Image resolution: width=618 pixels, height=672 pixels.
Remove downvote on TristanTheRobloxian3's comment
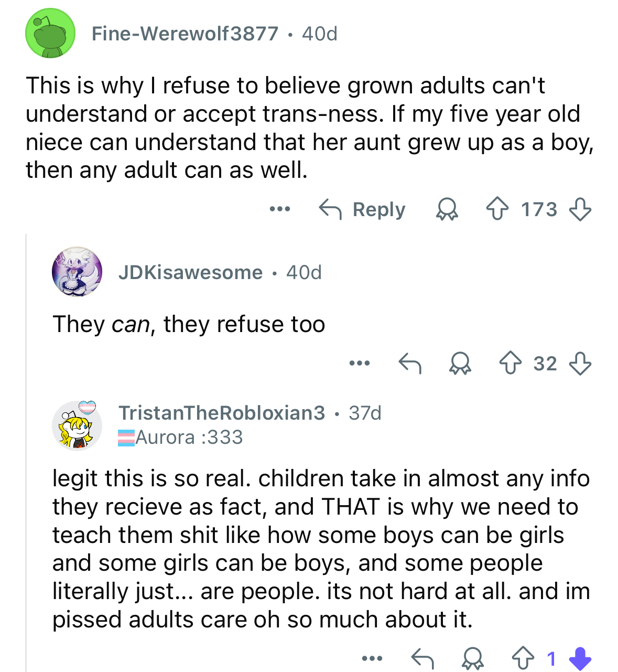coord(580,658)
